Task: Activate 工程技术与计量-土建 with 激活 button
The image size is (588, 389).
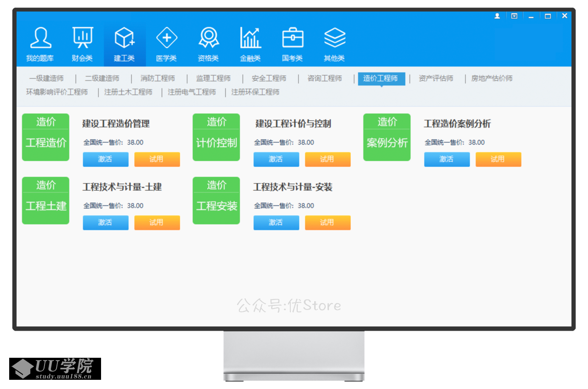Action: (x=106, y=223)
